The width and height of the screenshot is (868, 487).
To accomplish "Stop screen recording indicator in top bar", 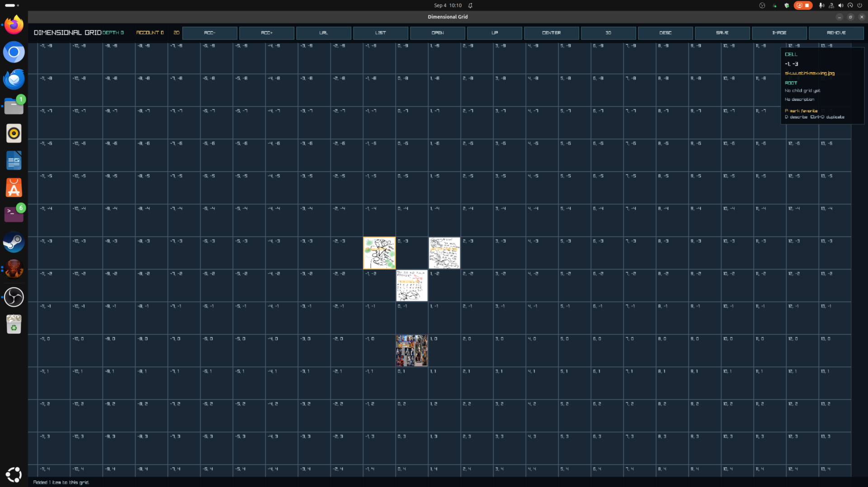I will tap(803, 5).
